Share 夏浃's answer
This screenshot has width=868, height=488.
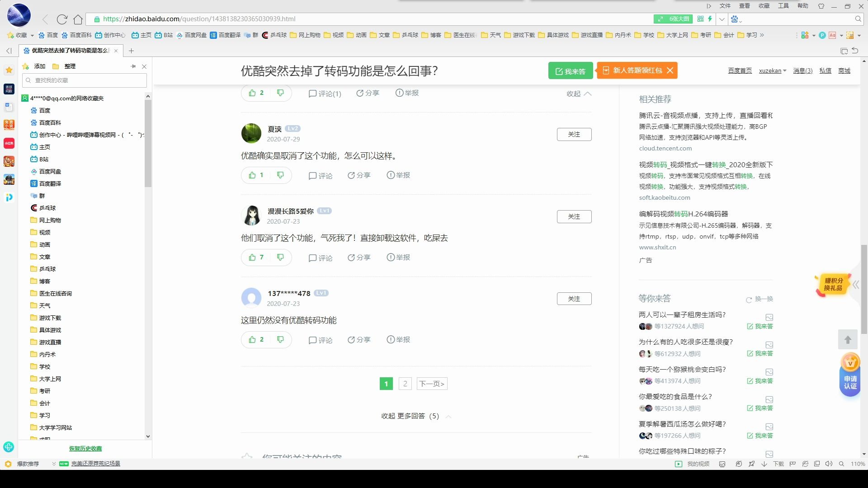click(359, 175)
